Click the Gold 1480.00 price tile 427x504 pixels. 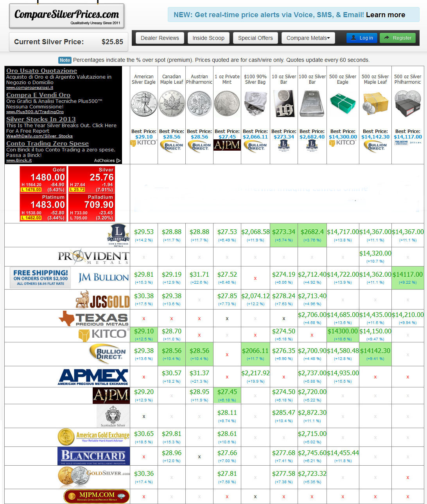click(x=43, y=180)
